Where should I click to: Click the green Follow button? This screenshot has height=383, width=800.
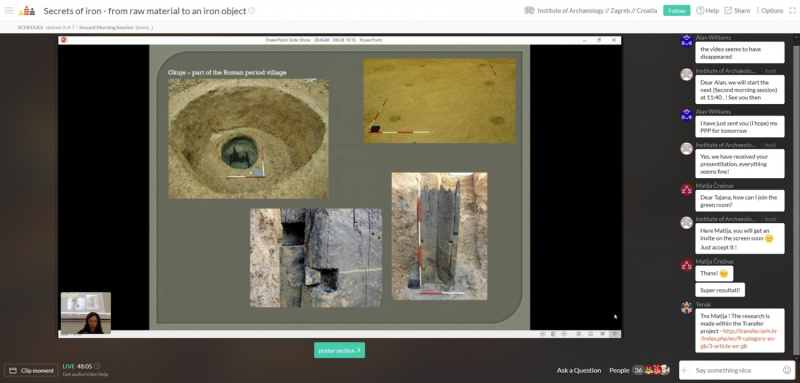(677, 10)
